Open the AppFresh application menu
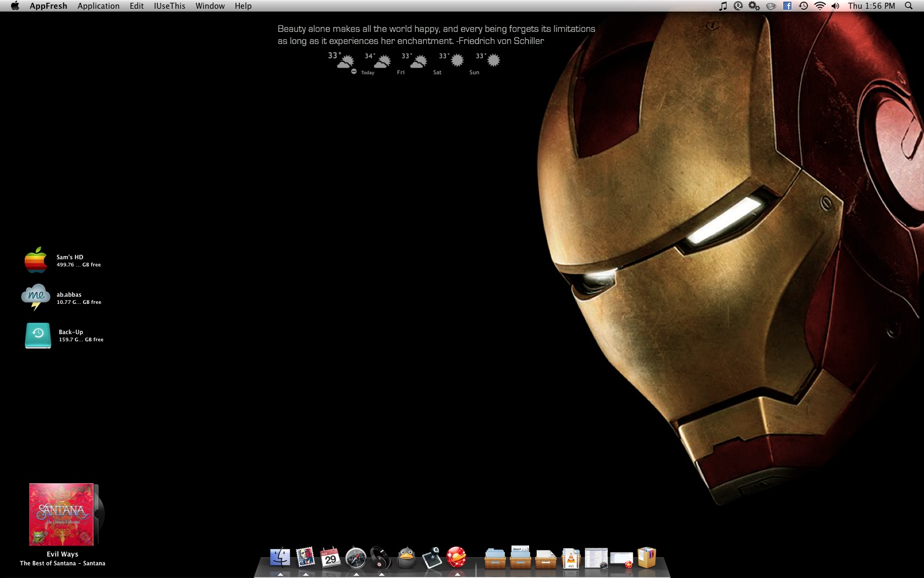 pos(48,6)
